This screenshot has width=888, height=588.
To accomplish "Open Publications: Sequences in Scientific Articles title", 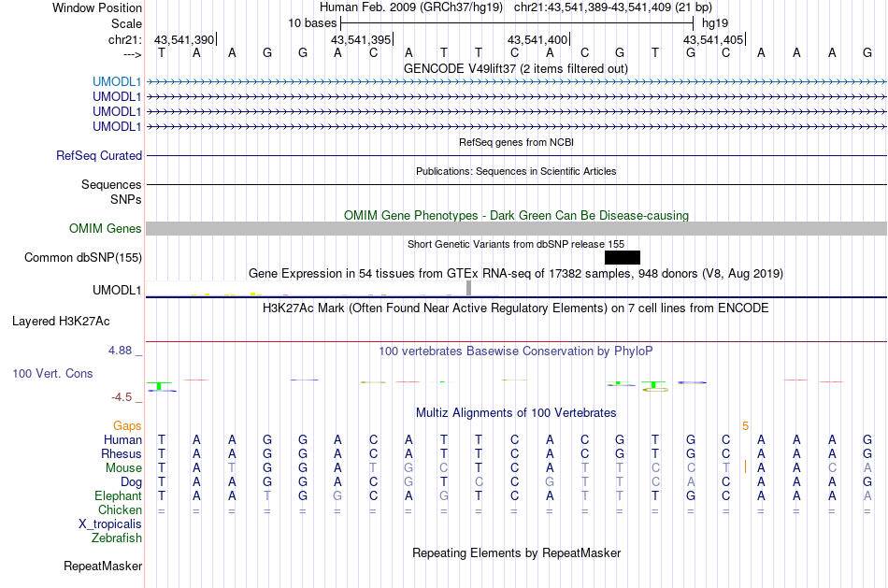I will (516, 171).
